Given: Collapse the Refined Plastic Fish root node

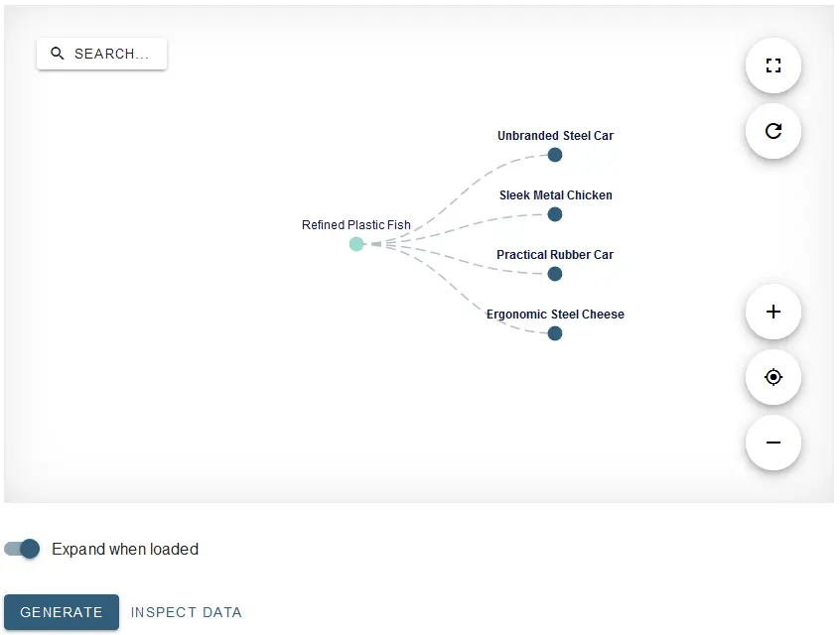Looking at the screenshot, I should (356, 244).
